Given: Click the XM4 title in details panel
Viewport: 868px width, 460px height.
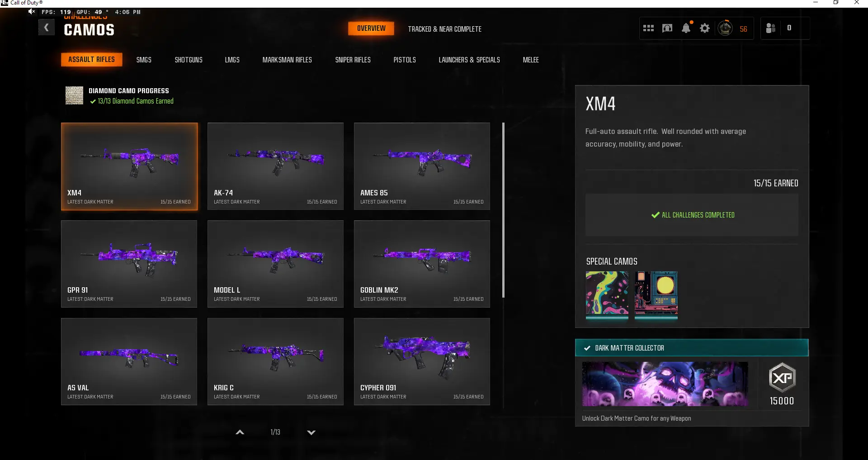Looking at the screenshot, I should (x=600, y=104).
